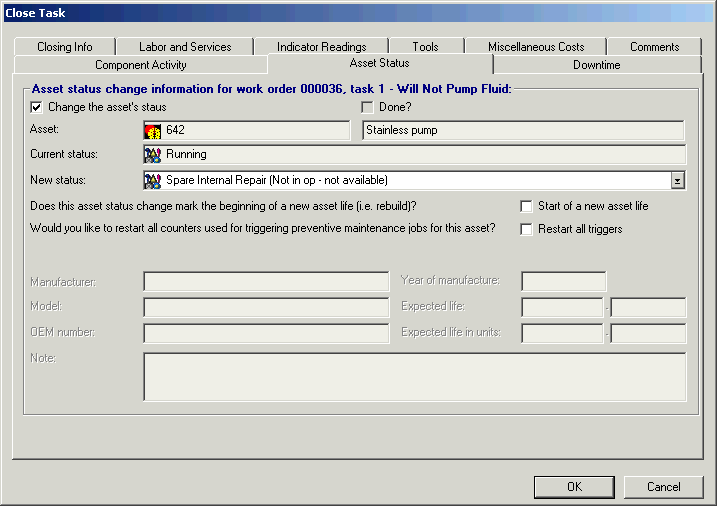
Task: Click the first Expected life in units field
Action: point(562,333)
